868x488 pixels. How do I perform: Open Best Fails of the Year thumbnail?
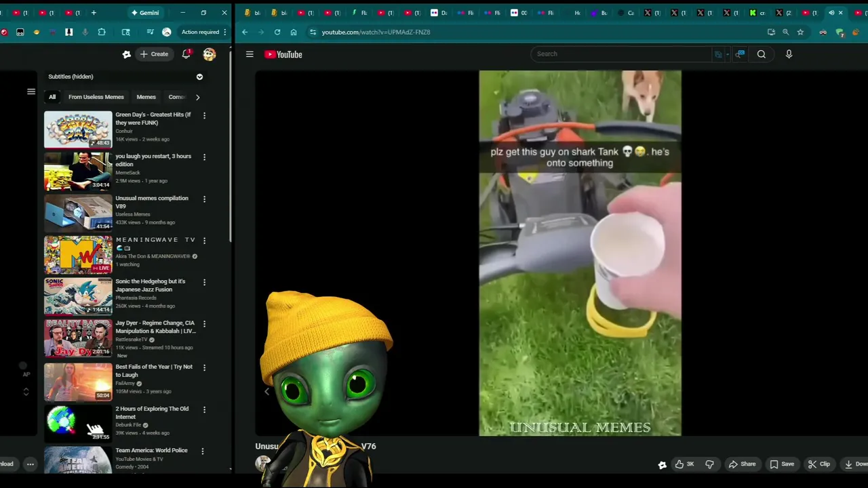click(x=78, y=382)
